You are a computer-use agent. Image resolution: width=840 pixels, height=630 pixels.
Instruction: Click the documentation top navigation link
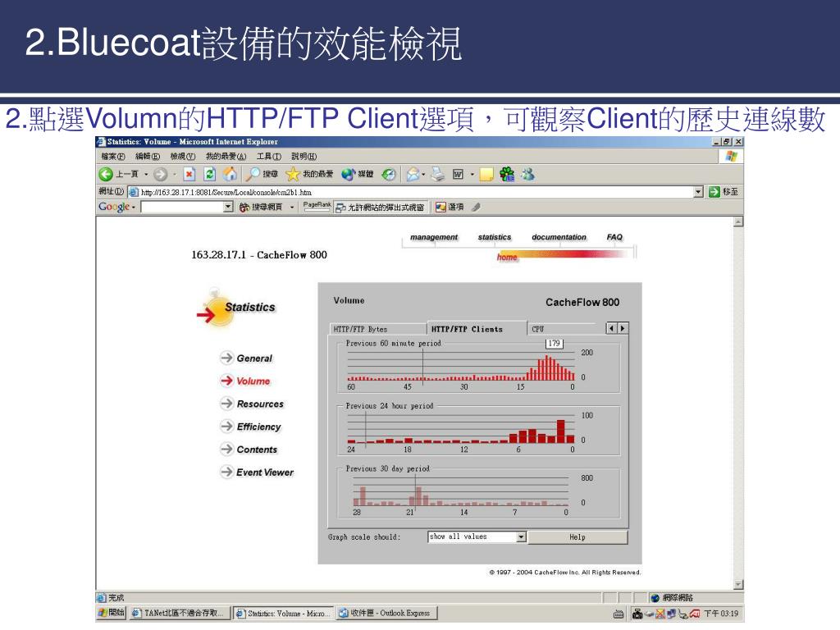[x=559, y=237]
